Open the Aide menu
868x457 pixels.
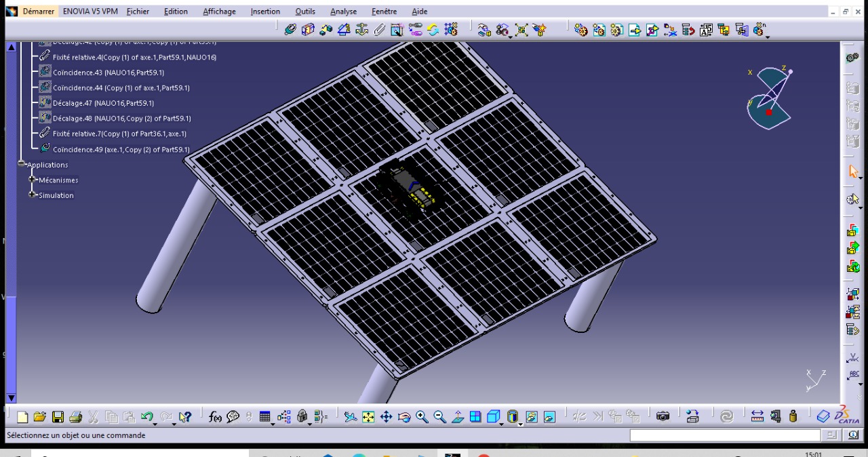(420, 12)
